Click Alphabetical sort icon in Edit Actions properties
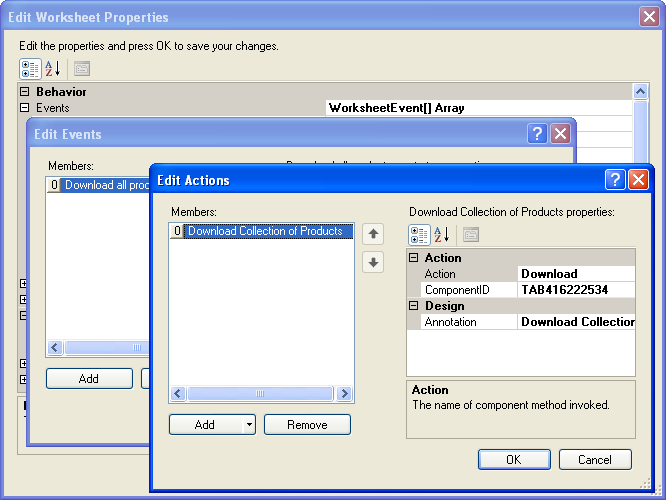Image resolution: width=666 pixels, height=500 pixels. 442,235
